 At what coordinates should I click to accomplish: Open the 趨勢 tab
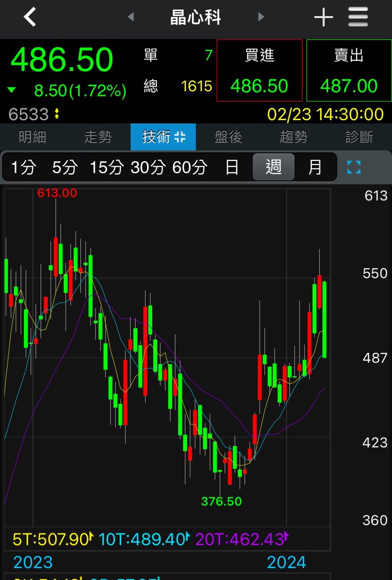pyautogui.click(x=294, y=137)
